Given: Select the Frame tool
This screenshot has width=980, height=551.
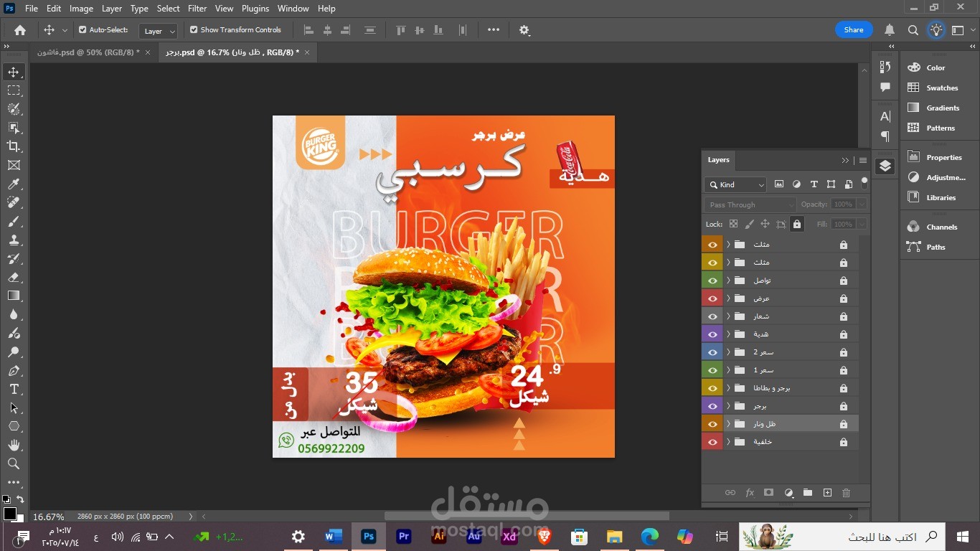Looking at the screenshot, I should coord(14,165).
